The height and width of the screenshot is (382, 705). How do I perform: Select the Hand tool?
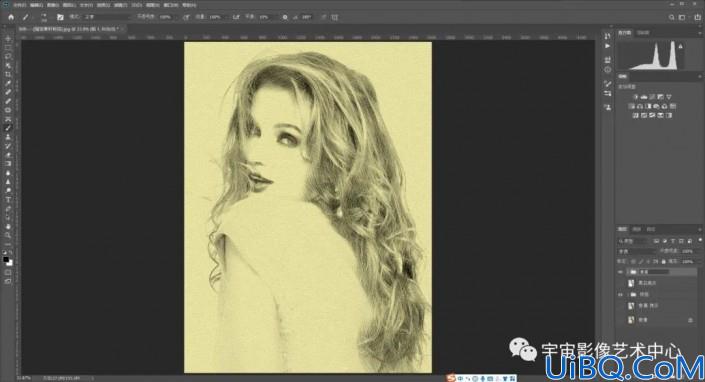(8, 227)
